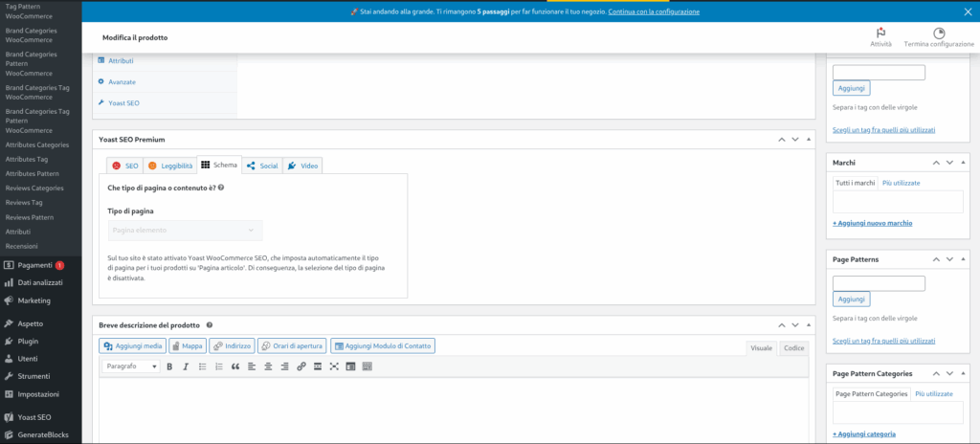Collapse Page Pattern Categories panel
980x444 pixels.
click(963, 373)
